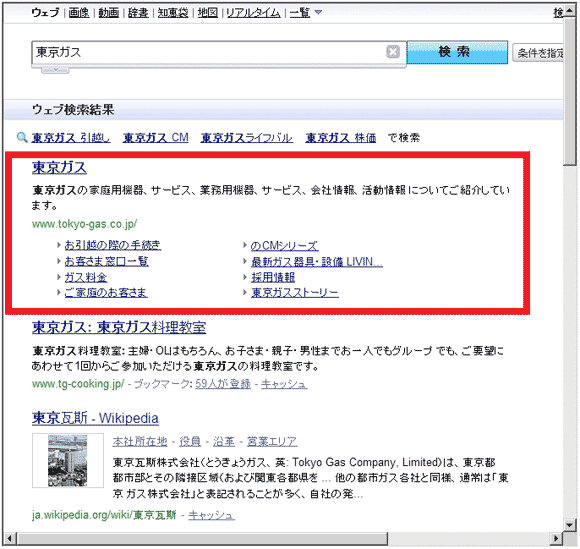Image resolution: width=580 pixels, height=549 pixels.
Task: Open the お引越の際の手続き sitelink
Action: 113,245
